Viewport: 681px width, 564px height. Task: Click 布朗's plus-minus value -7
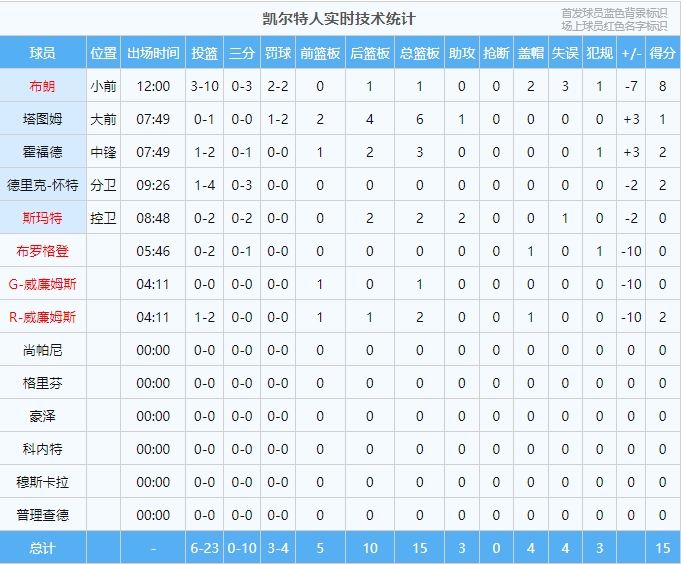[x=631, y=86]
